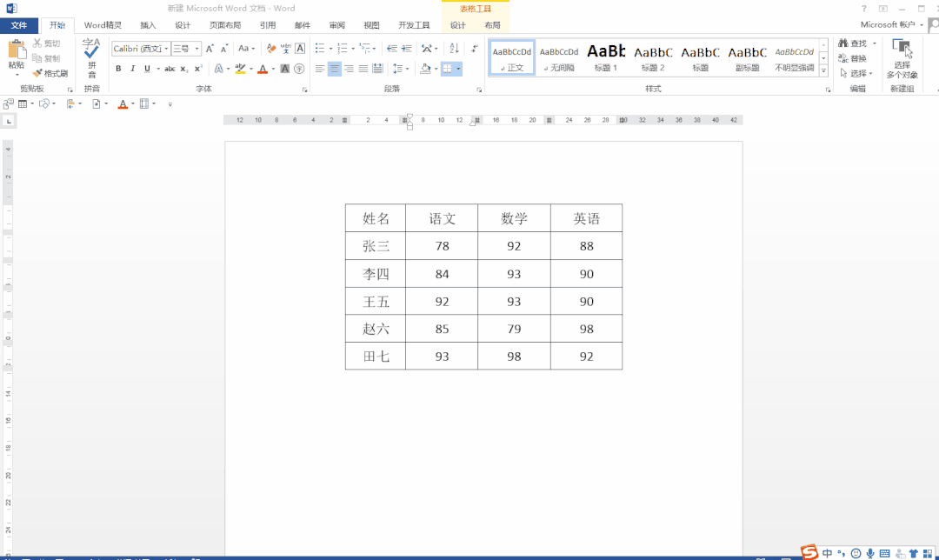
Task: Switch to Table Tools Layout (布局) tab
Action: click(492, 25)
